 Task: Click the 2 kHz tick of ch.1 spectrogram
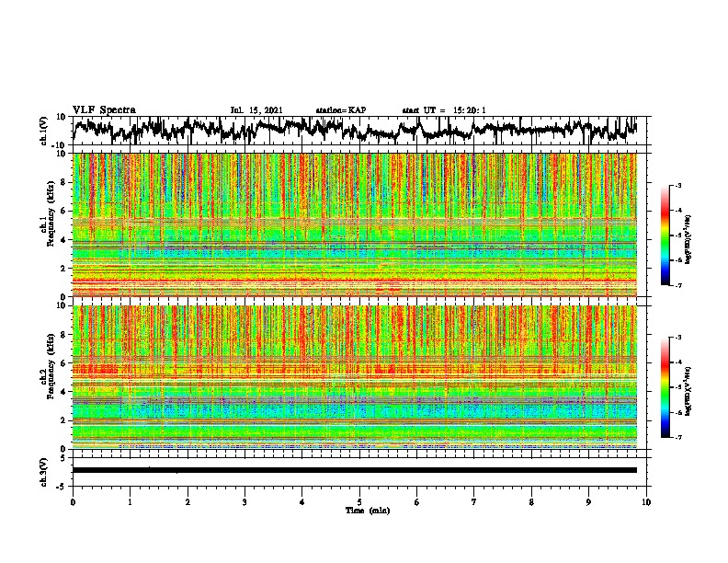point(64,269)
